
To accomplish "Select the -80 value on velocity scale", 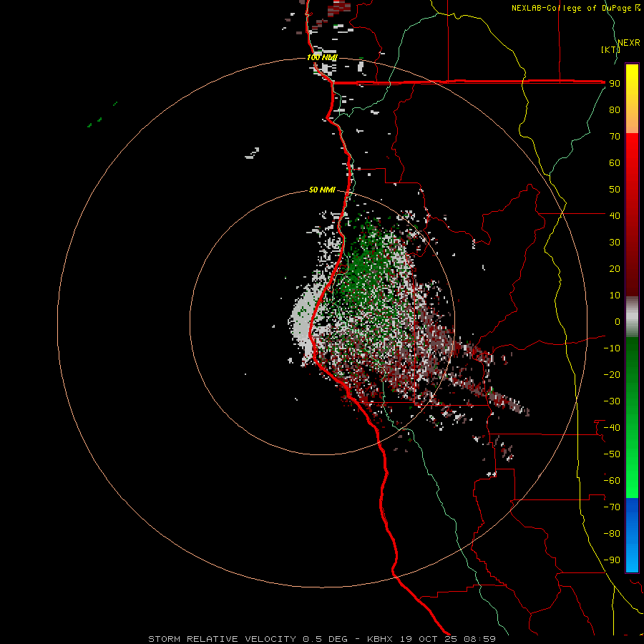I will [612, 534].
